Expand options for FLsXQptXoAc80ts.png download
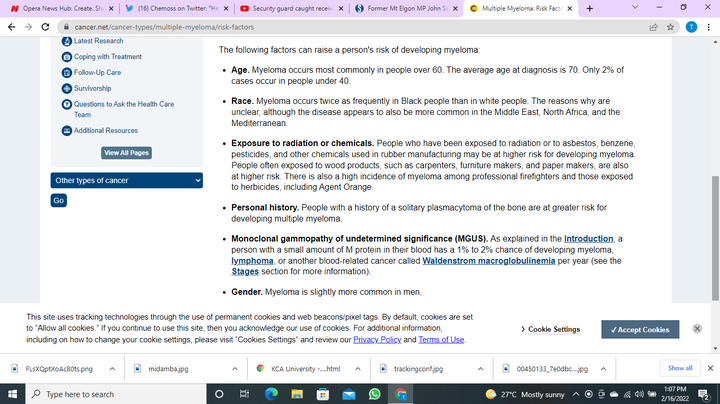 click(112, 369)
